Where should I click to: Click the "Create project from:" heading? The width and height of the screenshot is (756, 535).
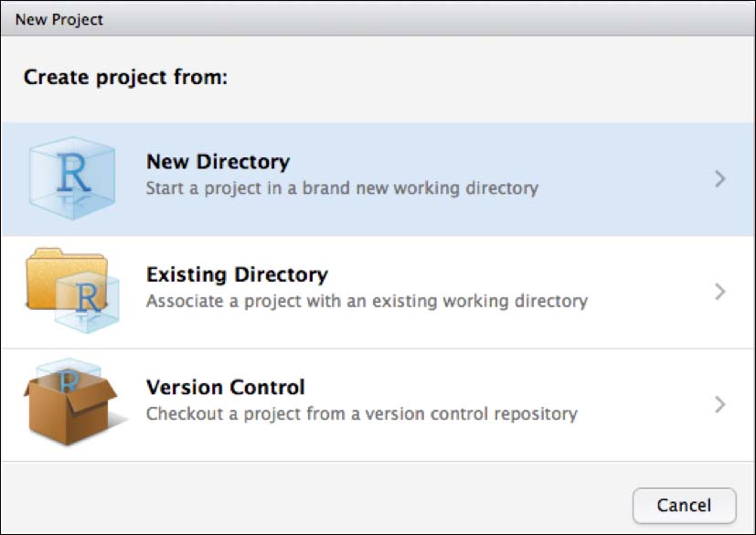(125, 77)
